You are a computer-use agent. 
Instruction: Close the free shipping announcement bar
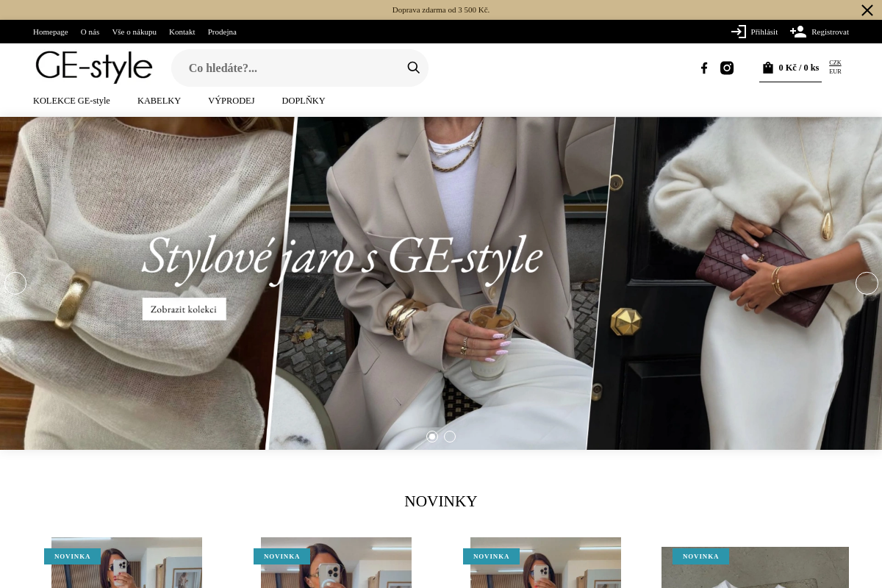(x=867, y=10)
